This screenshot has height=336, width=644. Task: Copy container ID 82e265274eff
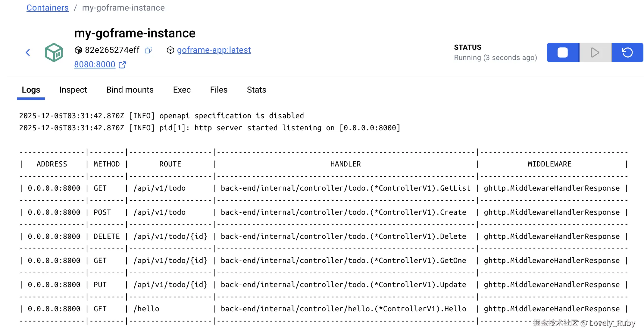coord(148,50)
